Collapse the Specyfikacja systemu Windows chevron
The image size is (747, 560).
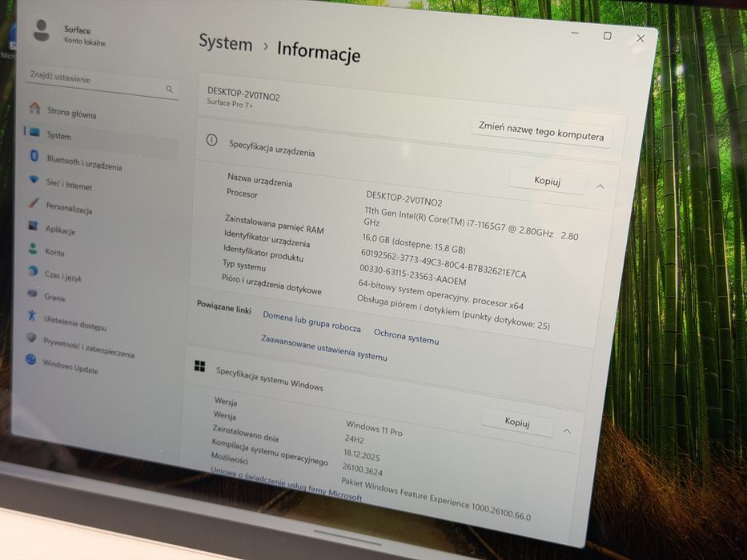coord(567,431)
